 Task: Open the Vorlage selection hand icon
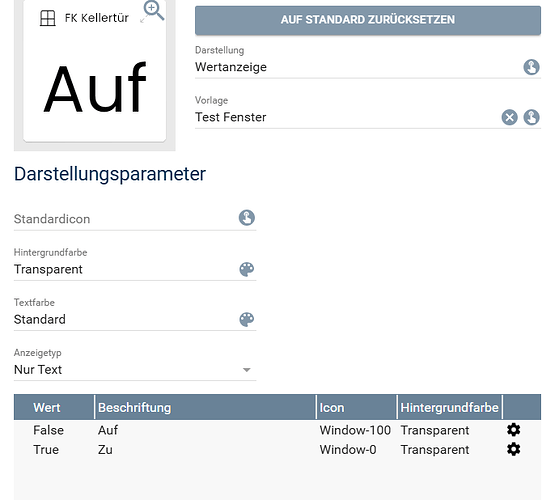[x=531, y=117]
